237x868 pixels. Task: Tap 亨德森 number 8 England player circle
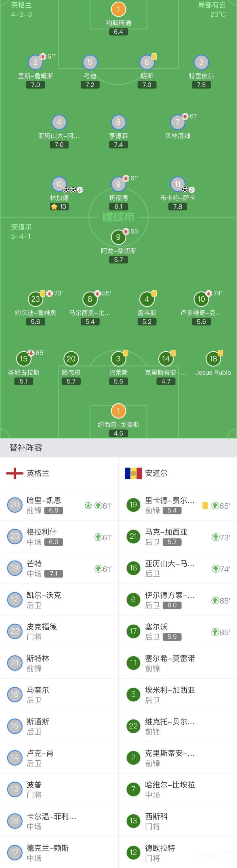tap(118, 122)
